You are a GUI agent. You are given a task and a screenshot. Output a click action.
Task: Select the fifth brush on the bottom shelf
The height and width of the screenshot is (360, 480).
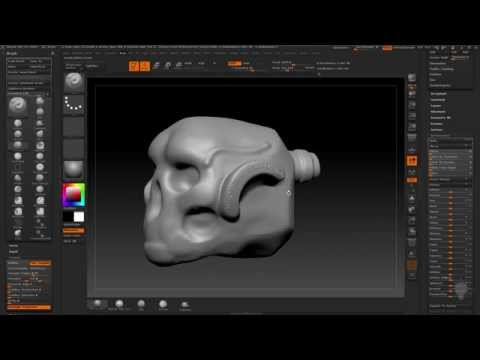pos(185,304)
